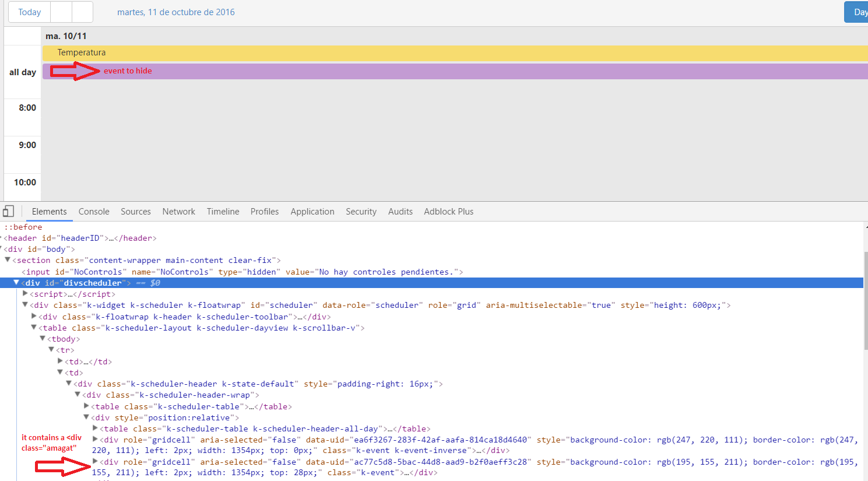Collapse the div k-widget k-scheduler node
Screen dimensions: 868x481
[25, 305]
